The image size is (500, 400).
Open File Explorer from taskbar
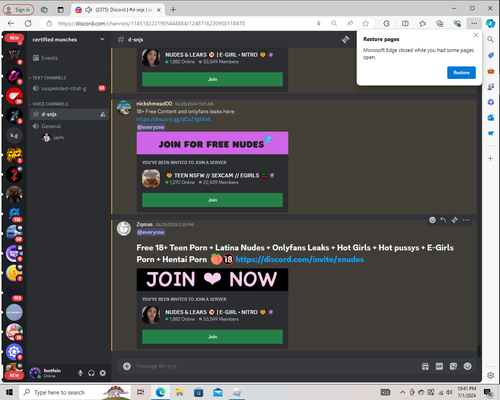click(179, 392)
